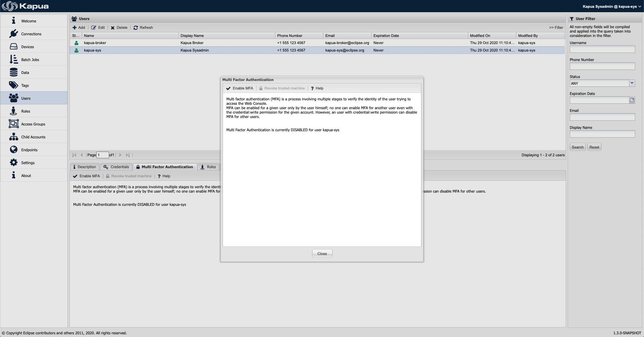Click the Access Groups icon
This screenshot has height=337, width=644.
click(x=14, y=124)
